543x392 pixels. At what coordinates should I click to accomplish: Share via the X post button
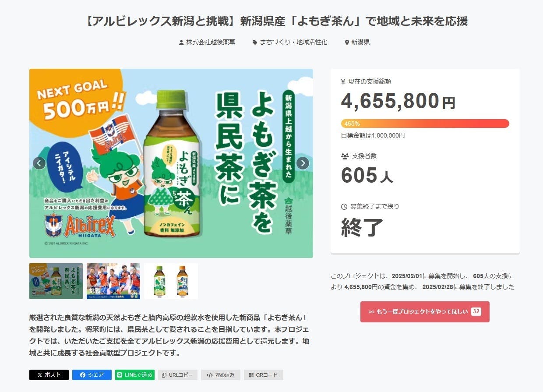click(49, 375)
